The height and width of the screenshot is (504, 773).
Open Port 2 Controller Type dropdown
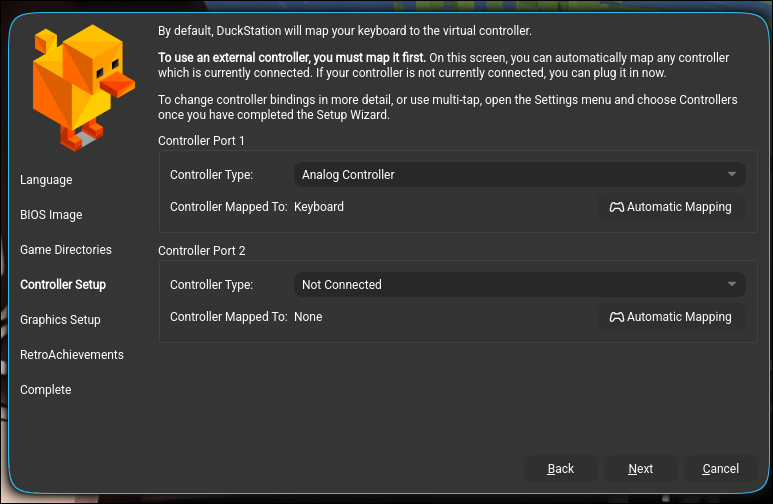pyautogui.click(x=520, y=285)
